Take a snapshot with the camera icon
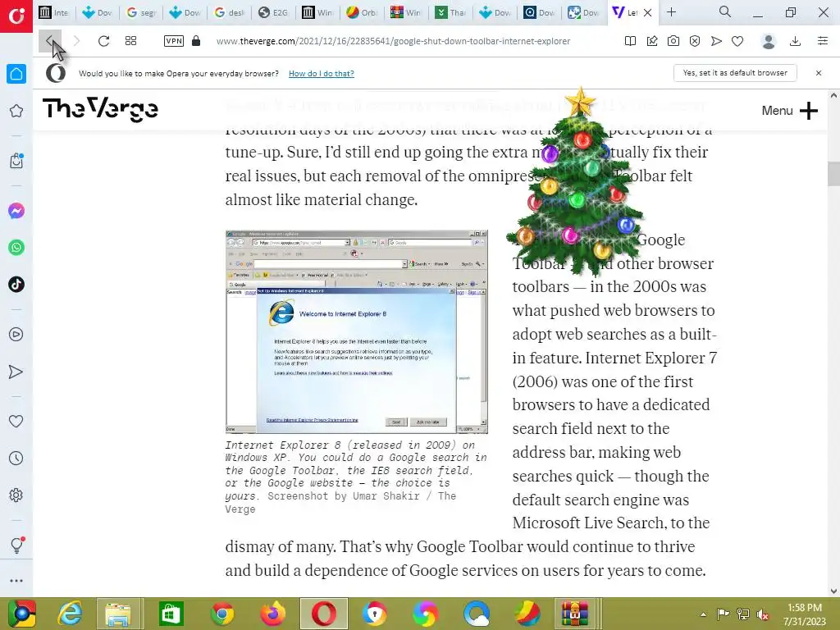The height and width of the screenshot is (630, 840). click(x=673, y=41)
